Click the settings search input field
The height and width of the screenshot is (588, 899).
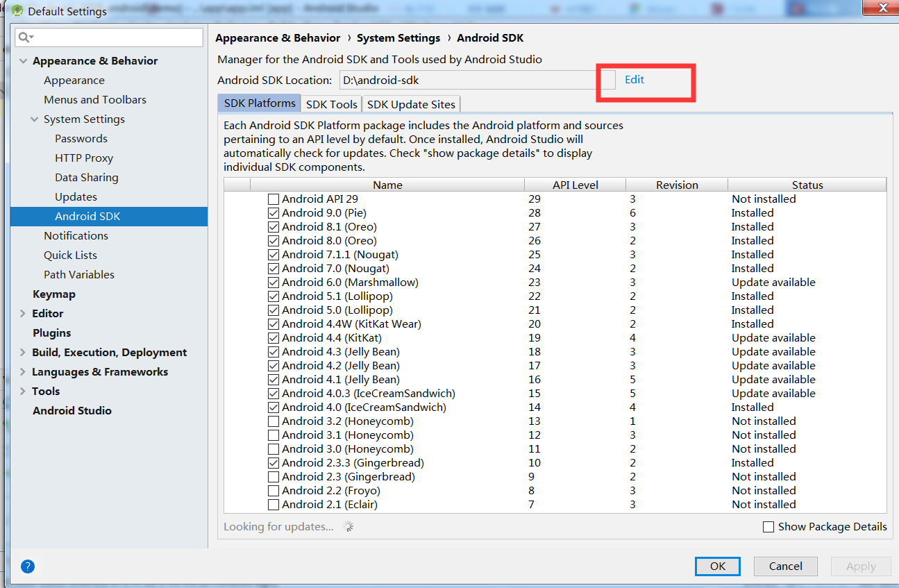click(x=110, y=37)
